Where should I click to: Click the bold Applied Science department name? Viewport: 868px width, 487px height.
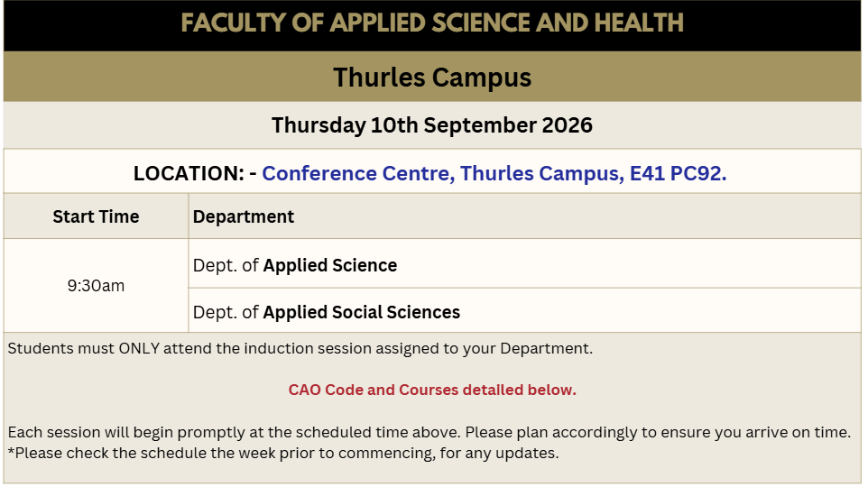[x=330, y=265]
